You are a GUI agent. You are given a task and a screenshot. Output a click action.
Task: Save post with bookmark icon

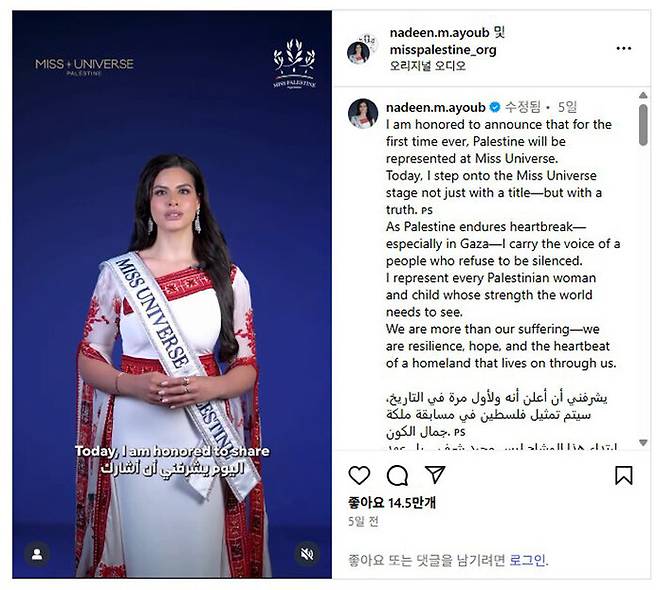coord(624,475)
